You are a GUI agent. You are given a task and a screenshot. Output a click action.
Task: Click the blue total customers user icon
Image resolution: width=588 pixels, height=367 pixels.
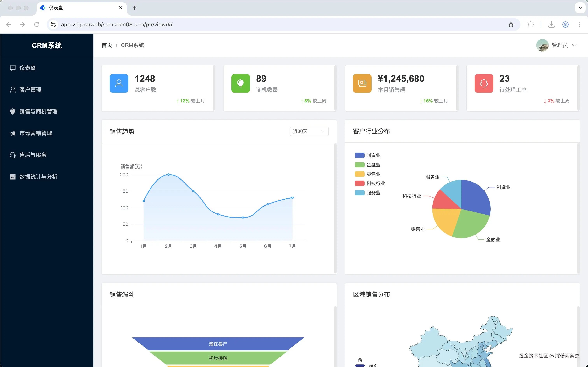coord(119,83)
